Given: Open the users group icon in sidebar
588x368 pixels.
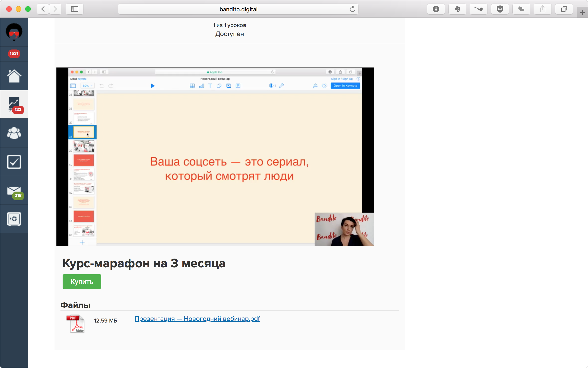Looking at the screenshot, I should (x=14, y=133).
